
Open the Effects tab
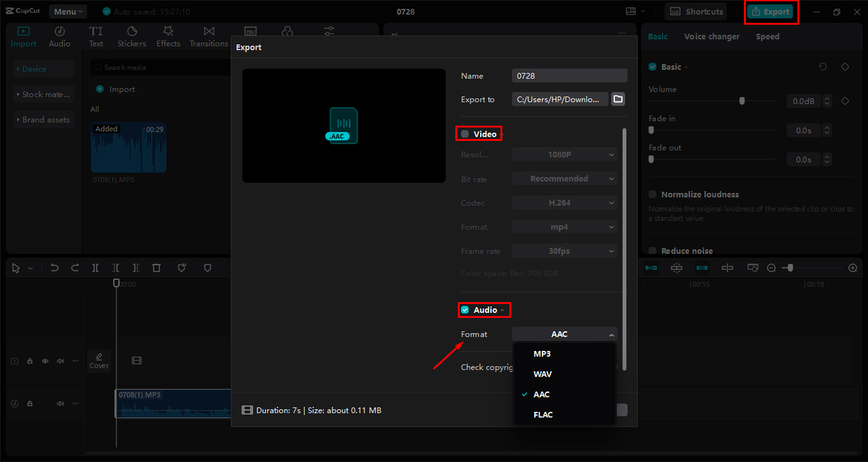(x=168, y=37)
